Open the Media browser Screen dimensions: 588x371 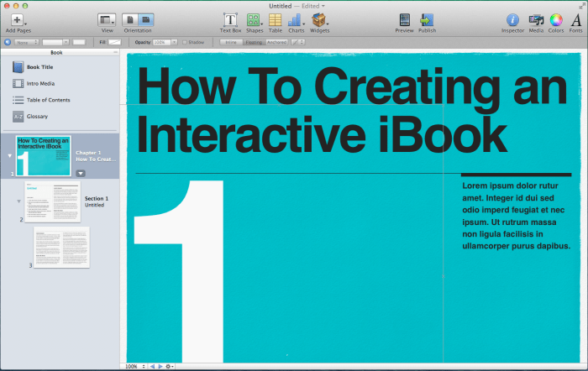(x=535, y=19)
